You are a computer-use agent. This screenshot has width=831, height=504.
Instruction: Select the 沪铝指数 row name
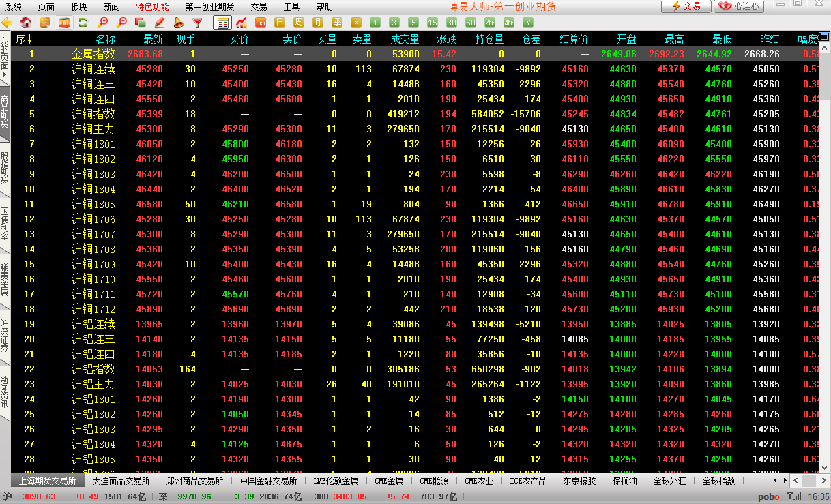(x=93, y=369)
